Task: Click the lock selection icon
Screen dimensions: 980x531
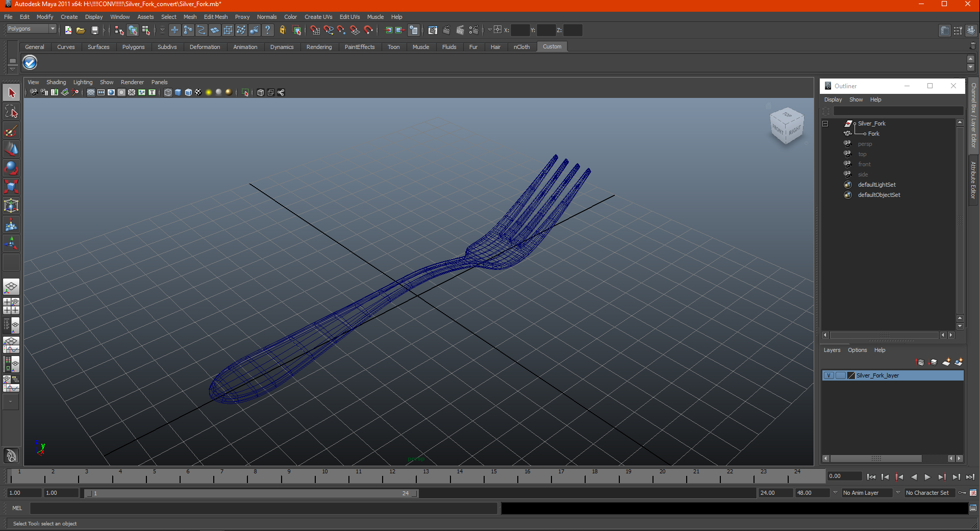Action: click(x=283, y=31)
